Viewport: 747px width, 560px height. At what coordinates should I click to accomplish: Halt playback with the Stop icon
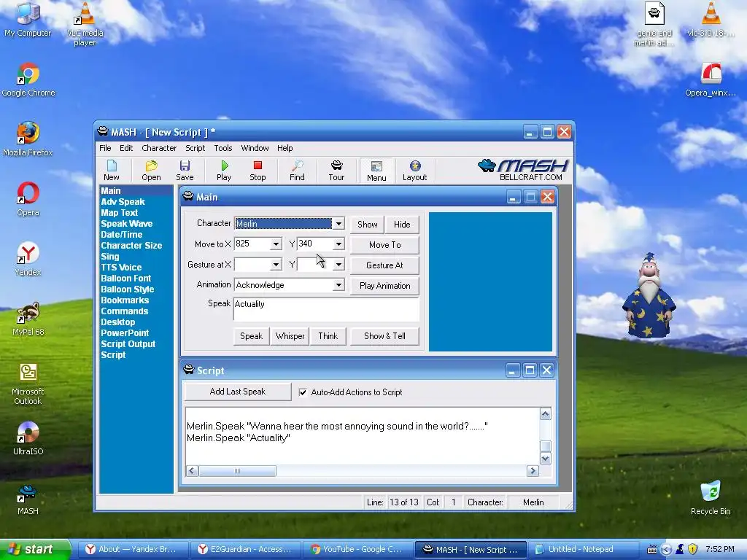pyautogui.click(x=258, y=171)
